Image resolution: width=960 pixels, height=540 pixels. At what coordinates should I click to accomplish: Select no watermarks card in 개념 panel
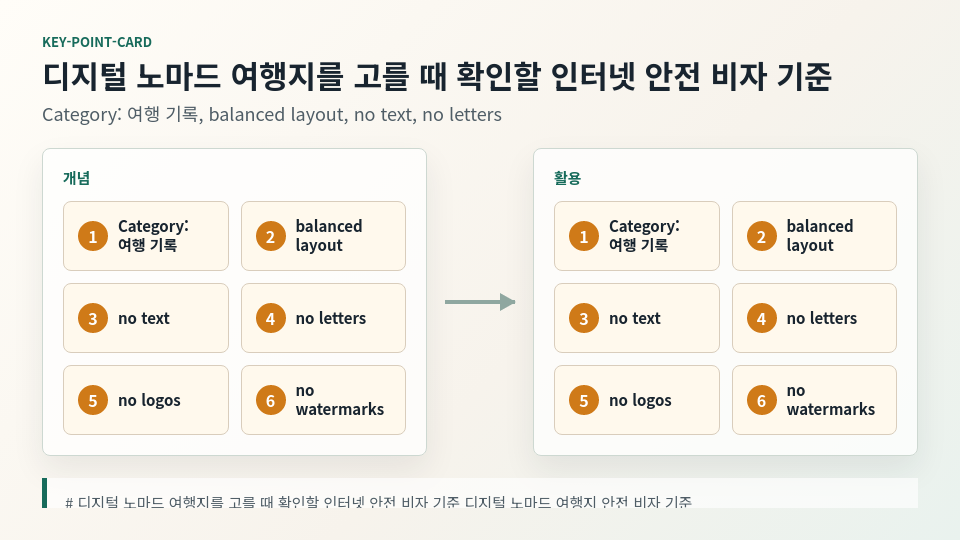[x=323, y=400]
